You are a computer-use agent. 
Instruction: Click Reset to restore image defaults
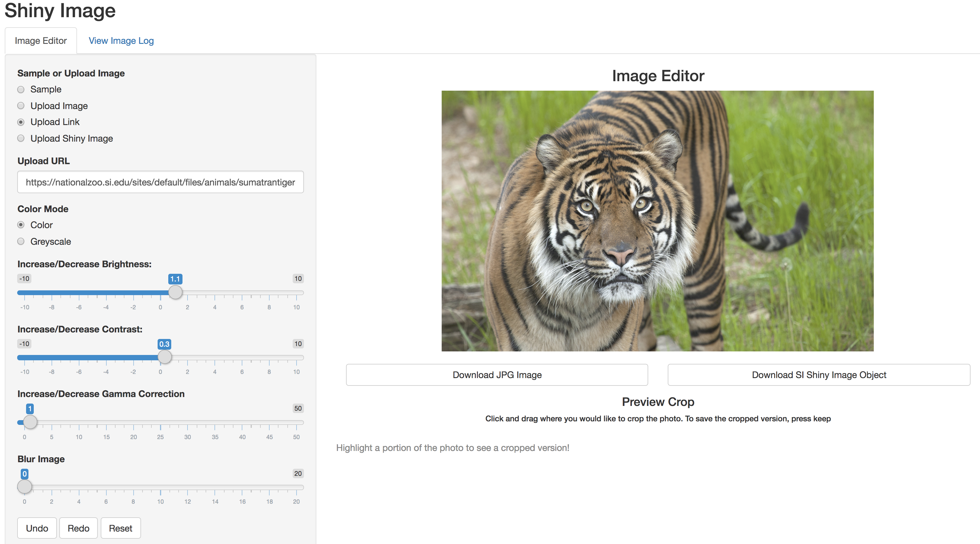pyautogui.click(x=120, y=528)
